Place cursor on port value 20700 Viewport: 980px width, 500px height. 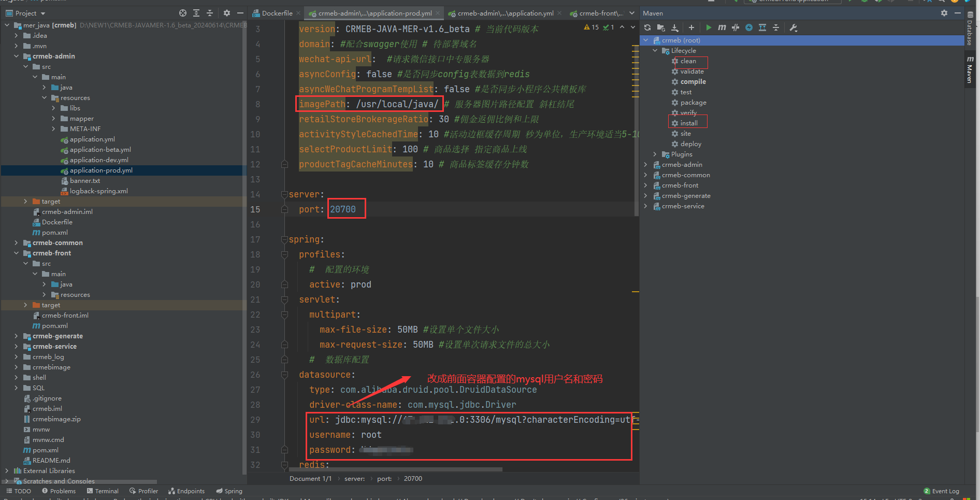click(x=343, y=209)
